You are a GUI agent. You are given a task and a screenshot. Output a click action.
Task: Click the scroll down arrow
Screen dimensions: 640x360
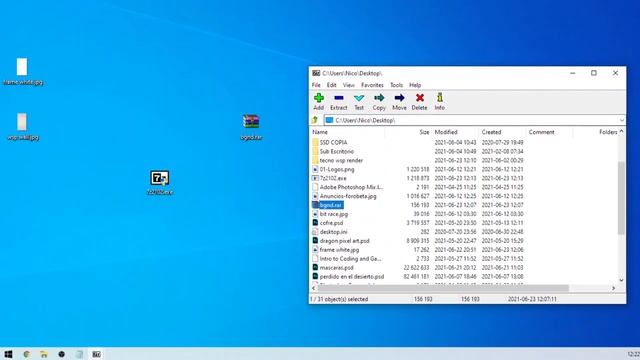point(621,280)
